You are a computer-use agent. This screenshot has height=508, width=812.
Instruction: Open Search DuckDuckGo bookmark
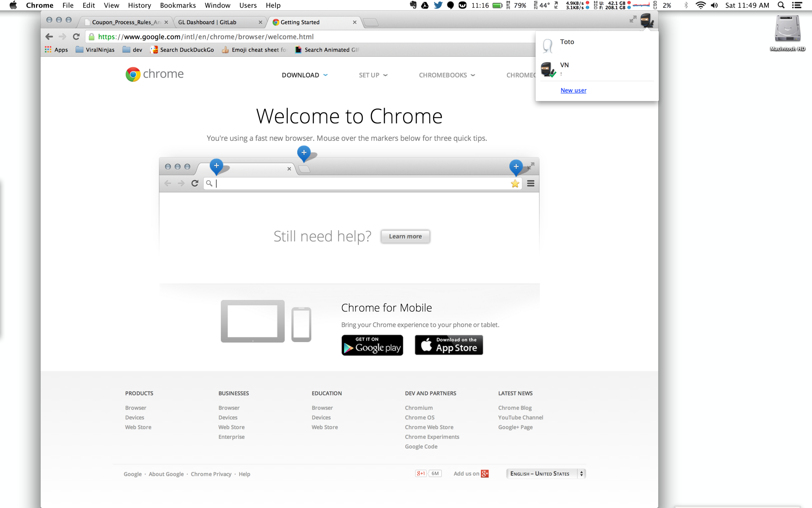click(182, 50)
